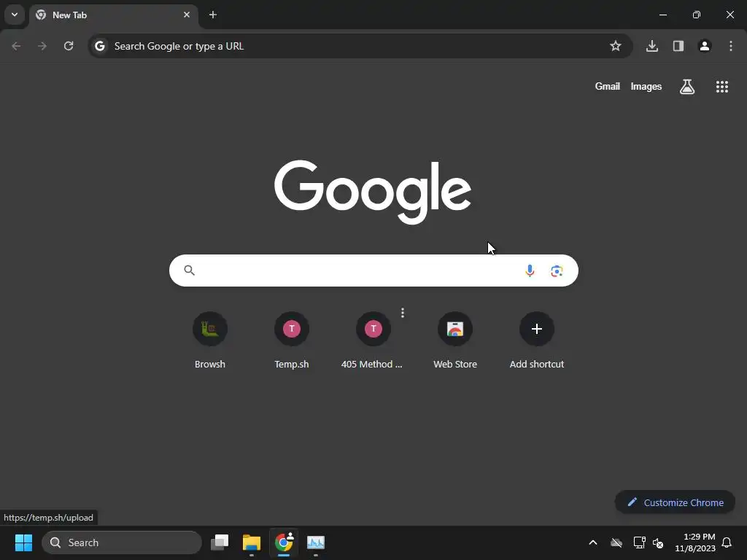Image resolution: width=747 pixels, height=560 pixels.
Task: Open the clock showing 1:29 PM
Action: [695, 542]
